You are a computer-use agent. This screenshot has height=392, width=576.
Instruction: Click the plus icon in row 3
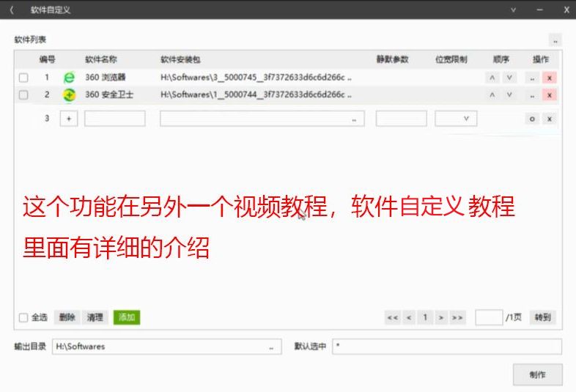point(68,119)
